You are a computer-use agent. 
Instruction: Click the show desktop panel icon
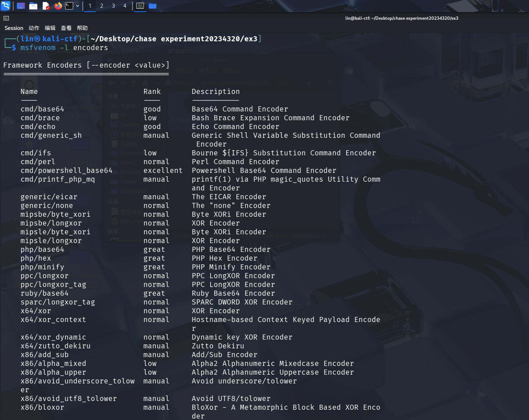tap(21, 6)
